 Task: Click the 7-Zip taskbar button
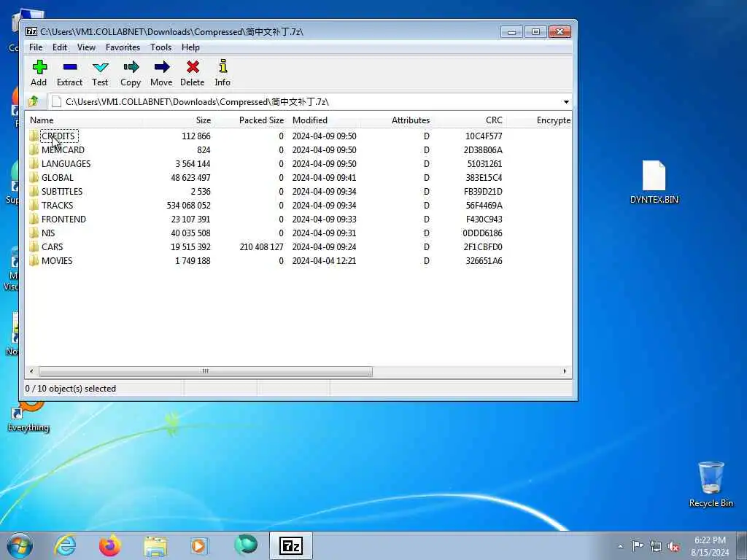tap(291, 545)
